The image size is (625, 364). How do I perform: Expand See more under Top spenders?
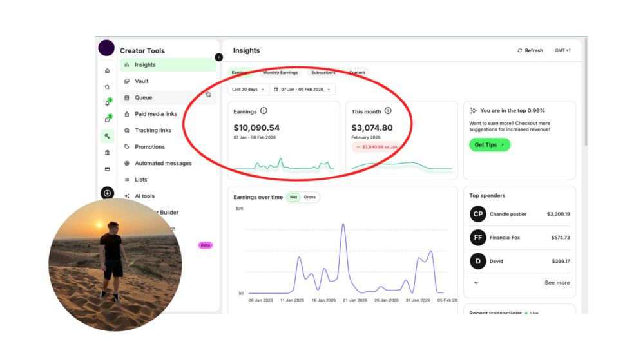click(557, 283)
